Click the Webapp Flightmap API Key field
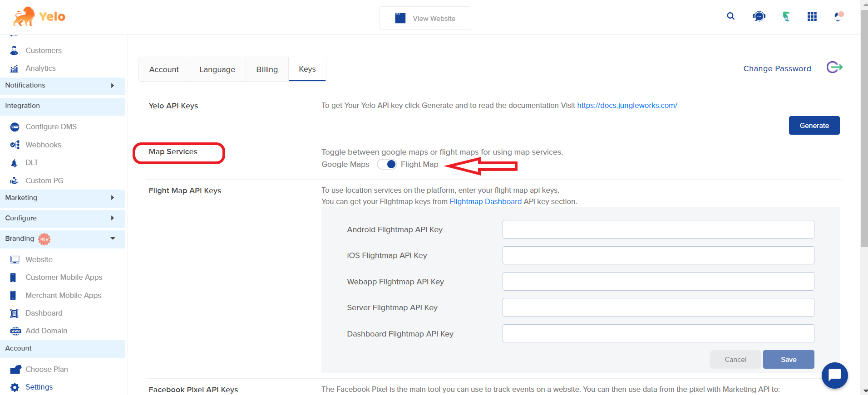The image size is (868, 395). 658,282
